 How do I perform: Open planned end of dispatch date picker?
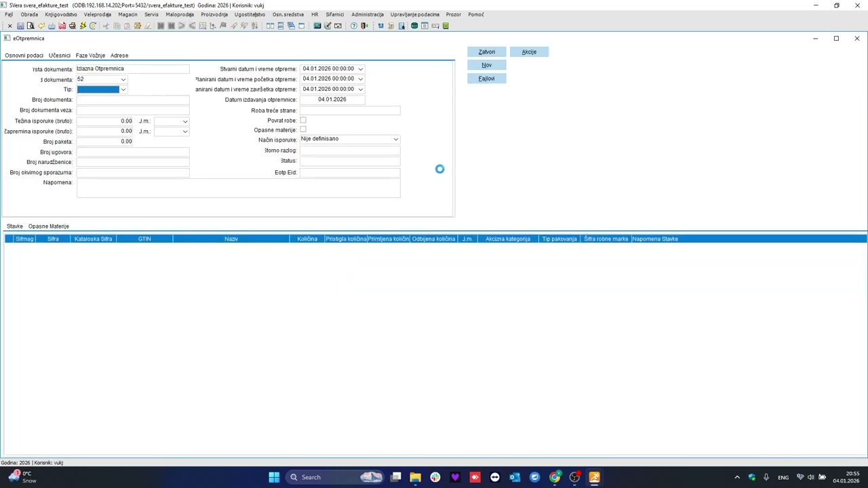click(x=361, y=89)
